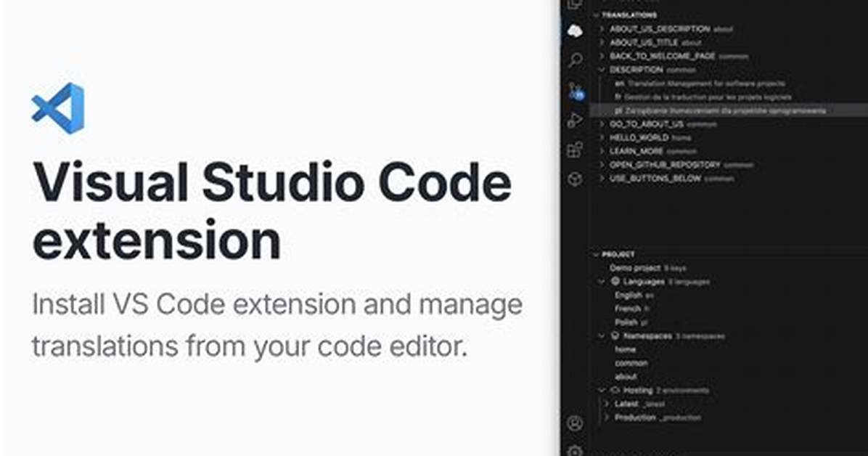This screenshot has width=868, height=456.
Task: Select the OPEN_GITHUB_REPOSITORY key
Action: pos(665,165)
